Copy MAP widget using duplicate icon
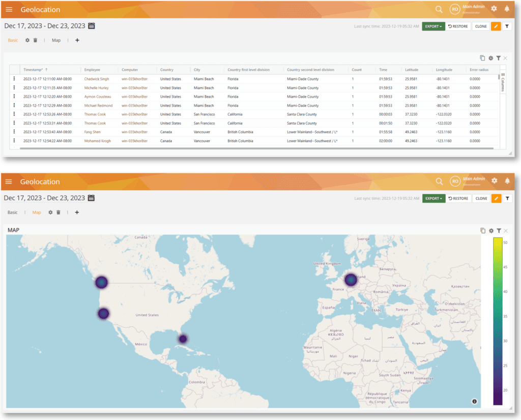The image size is (521, 420). pos(483,230)
